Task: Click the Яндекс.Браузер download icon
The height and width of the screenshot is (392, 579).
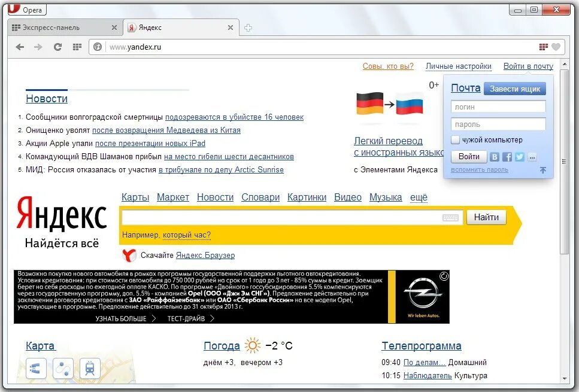Action: click(129, 255)
